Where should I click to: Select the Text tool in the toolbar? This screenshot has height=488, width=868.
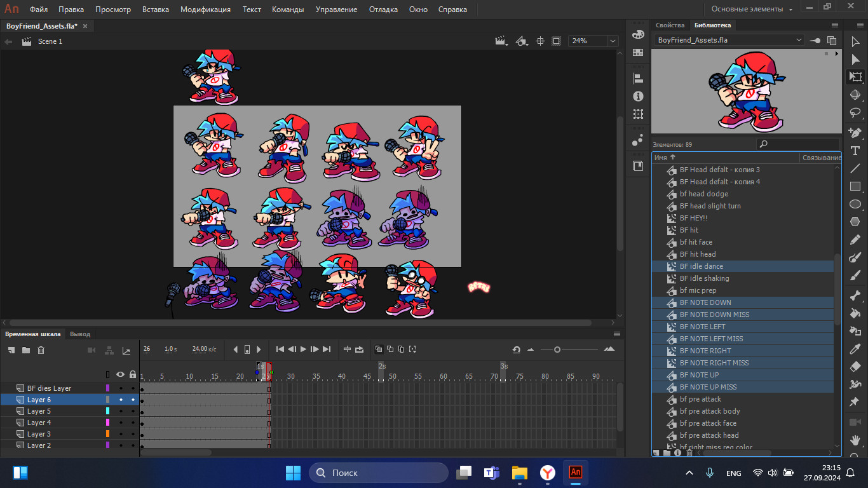[x=855, y=151]
